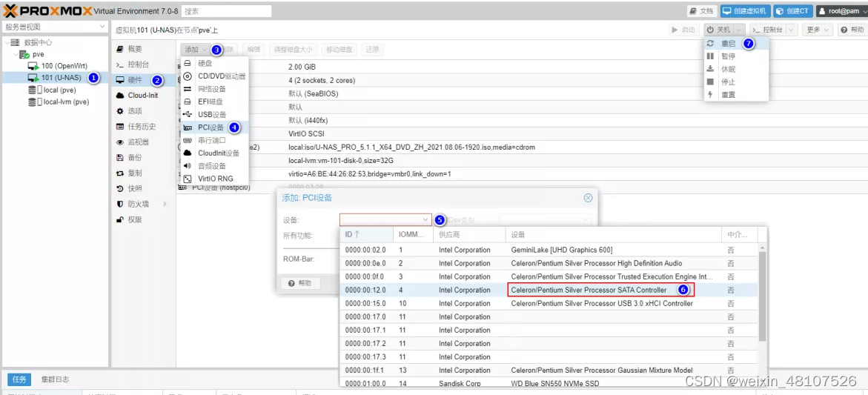Screen dimensions: 868x395
Task: Select VM 101 (U-NAS) in the tree
Action: 62,78
